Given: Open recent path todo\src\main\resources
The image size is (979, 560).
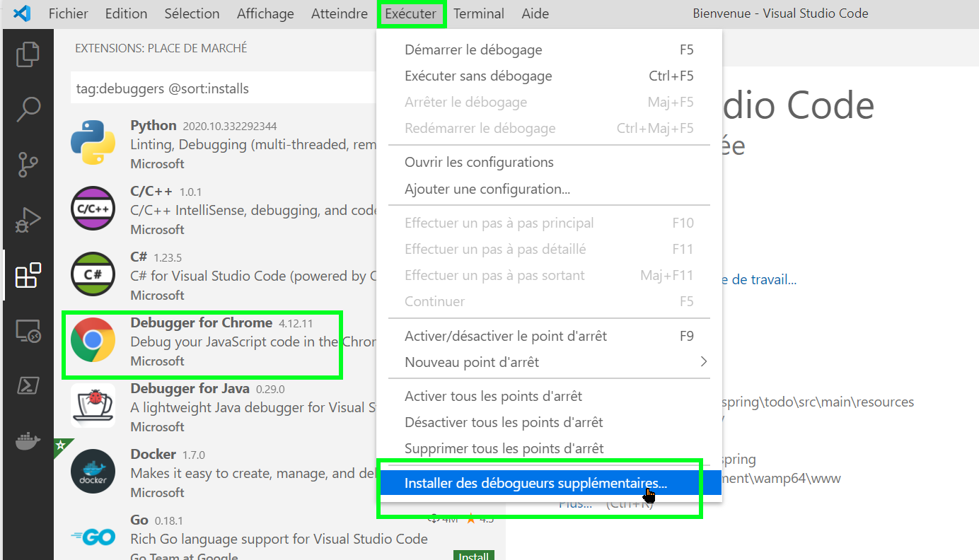Looking at the screenshot, I should [x=816, y=402].
